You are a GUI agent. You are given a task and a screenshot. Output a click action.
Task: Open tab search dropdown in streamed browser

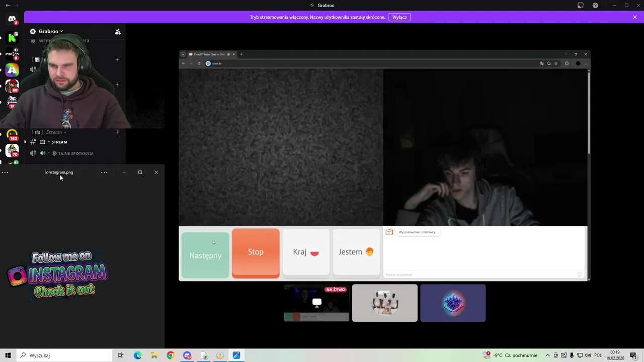(x=183, y=54)
